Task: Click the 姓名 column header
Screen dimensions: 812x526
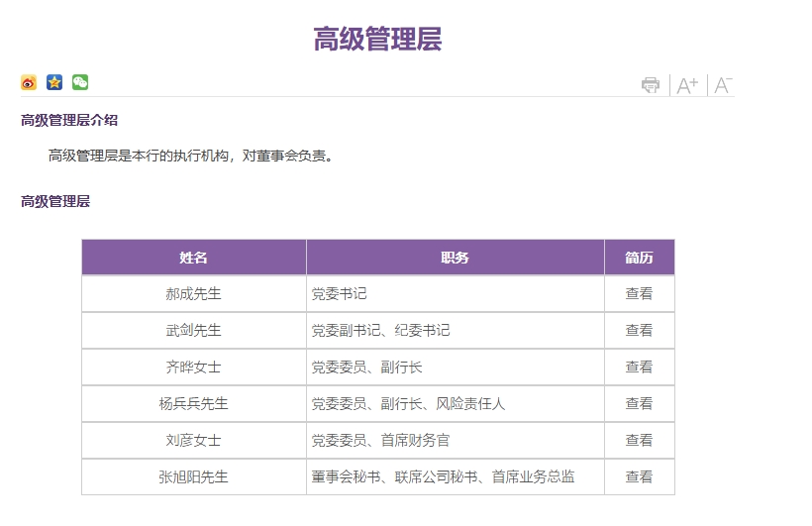Action: tap(193, 258)
